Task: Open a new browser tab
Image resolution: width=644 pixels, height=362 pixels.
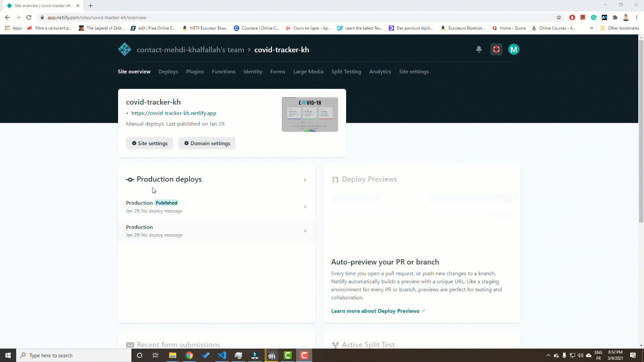Action: (90, 6)
